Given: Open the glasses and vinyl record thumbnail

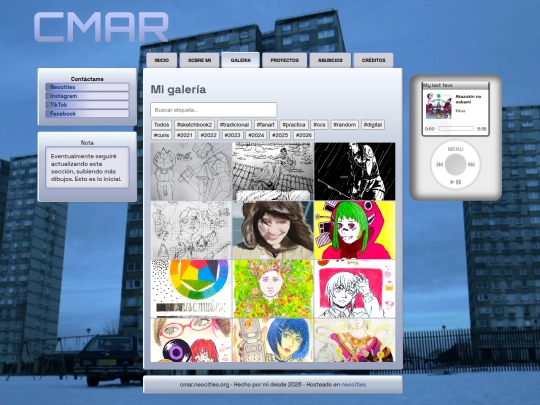Looking at the screenshot, I should [x=191, y=340].
